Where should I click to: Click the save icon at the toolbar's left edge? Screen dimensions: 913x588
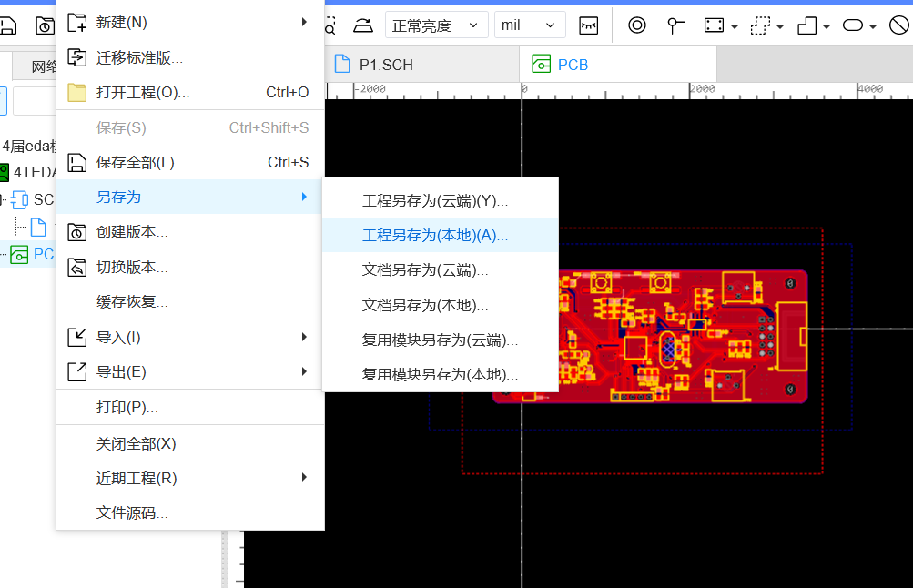point(7,25)
